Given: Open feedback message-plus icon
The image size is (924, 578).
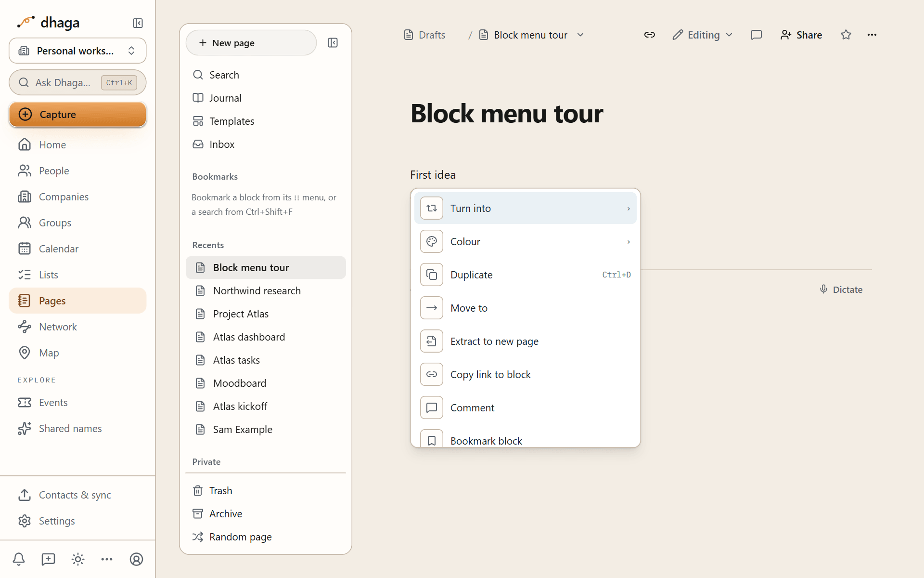Looking at the screenshot, I should pos(48,559).
